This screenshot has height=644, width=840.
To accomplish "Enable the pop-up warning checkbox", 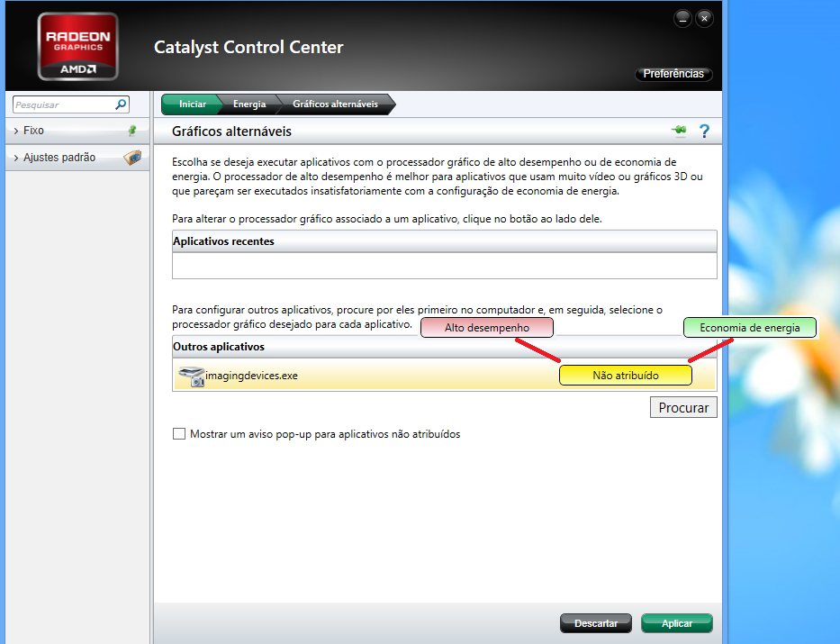I will [x=178, y=434].
